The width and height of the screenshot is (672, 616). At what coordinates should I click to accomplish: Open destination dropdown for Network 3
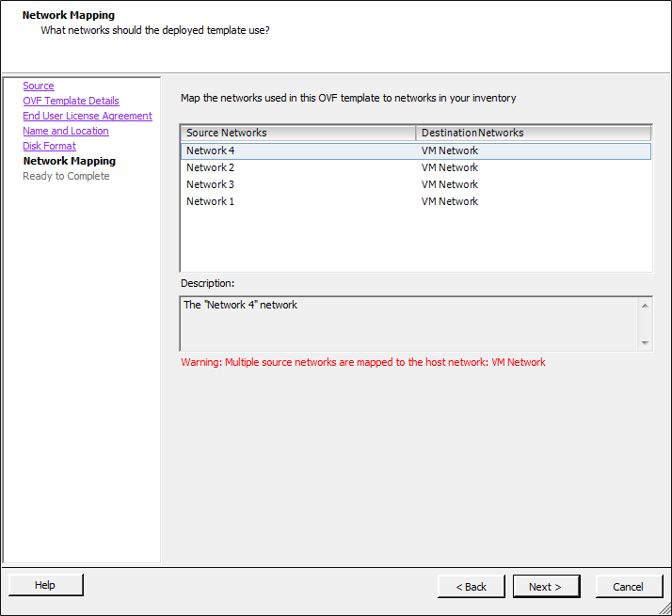coord(533,184)
